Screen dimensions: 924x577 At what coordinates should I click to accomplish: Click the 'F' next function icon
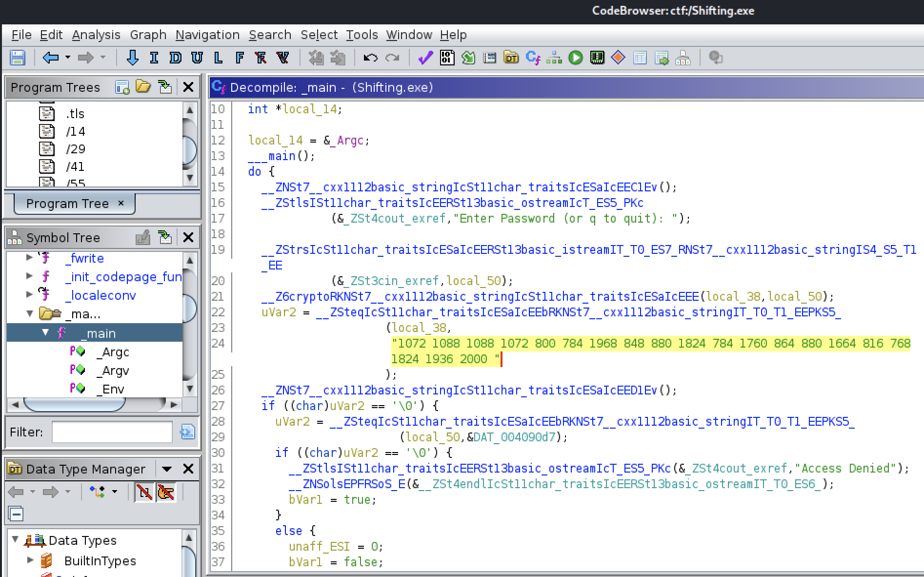point(240,58)
